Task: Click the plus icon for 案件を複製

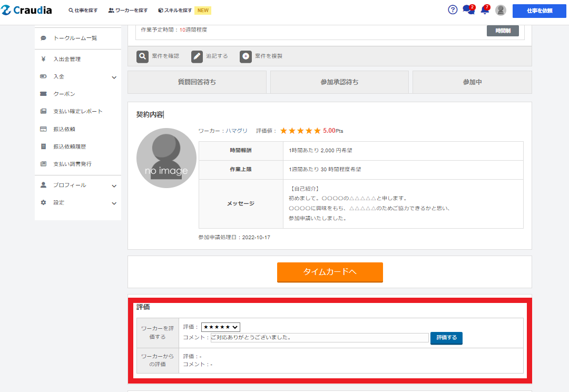Action: [246, 56]
